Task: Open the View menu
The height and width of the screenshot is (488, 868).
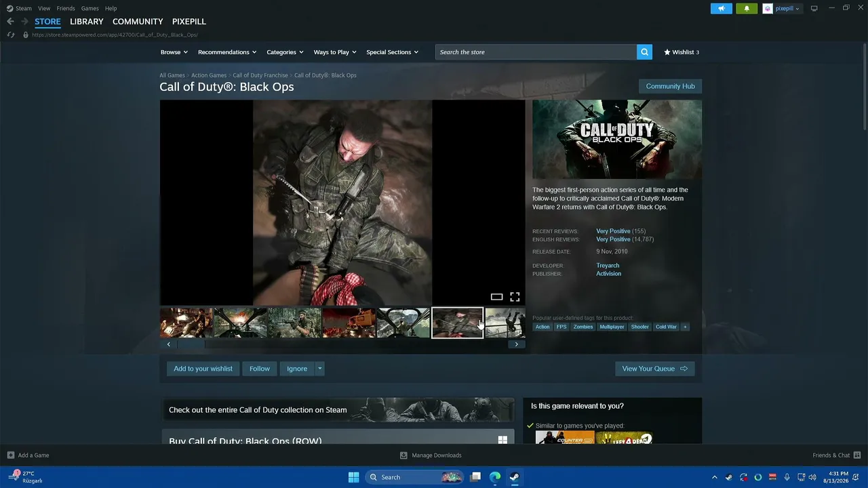Action: click(44, 8)
